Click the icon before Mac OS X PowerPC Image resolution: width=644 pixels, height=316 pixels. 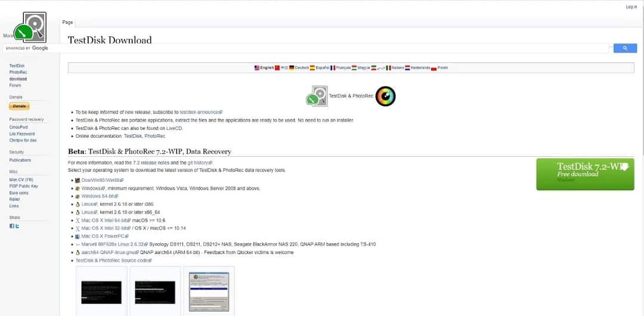78,236
